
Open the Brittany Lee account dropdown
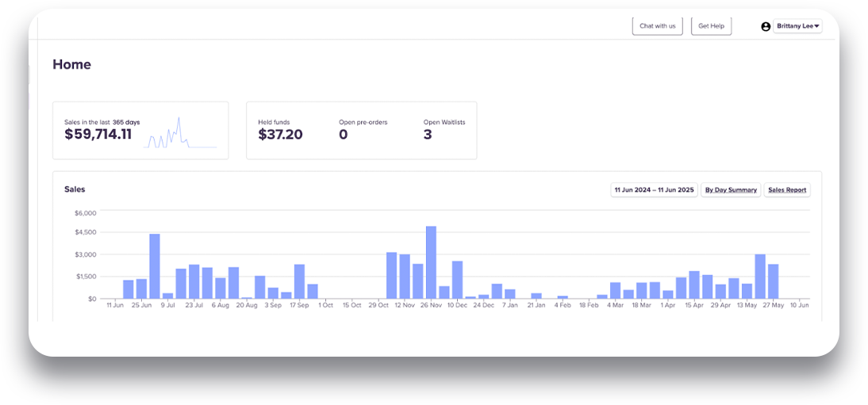click(797, 26)
